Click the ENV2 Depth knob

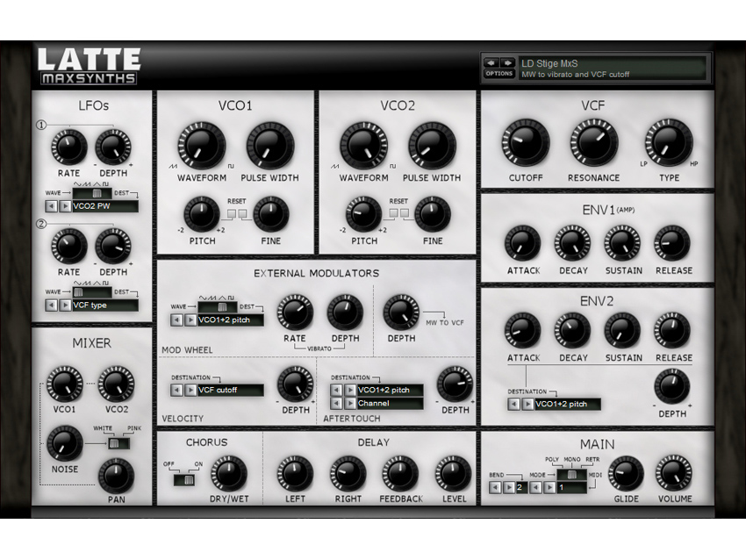(672, 387)
